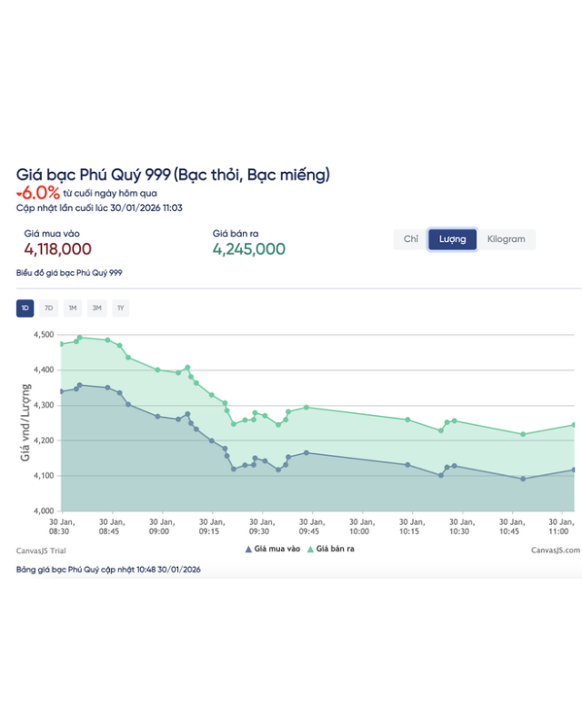Select the Chỉ unit tab
582x728 pixels.
pos(410,239)
